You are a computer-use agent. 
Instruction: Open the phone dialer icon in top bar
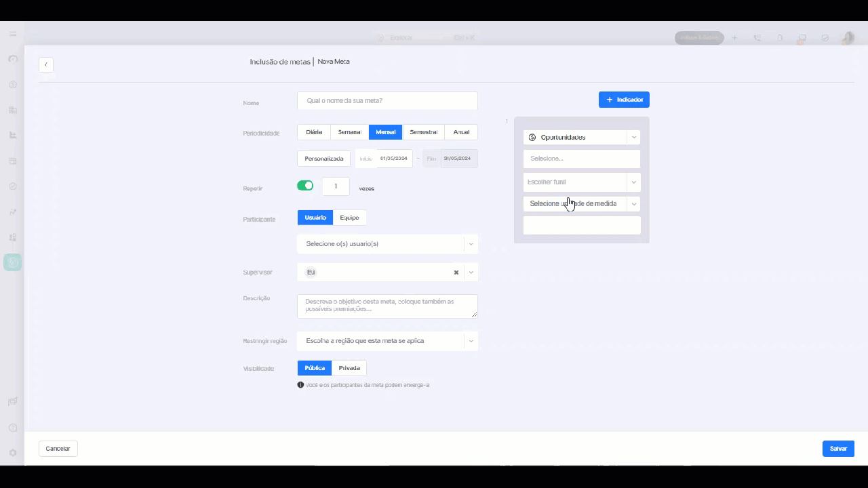click(x=757, y=38)
